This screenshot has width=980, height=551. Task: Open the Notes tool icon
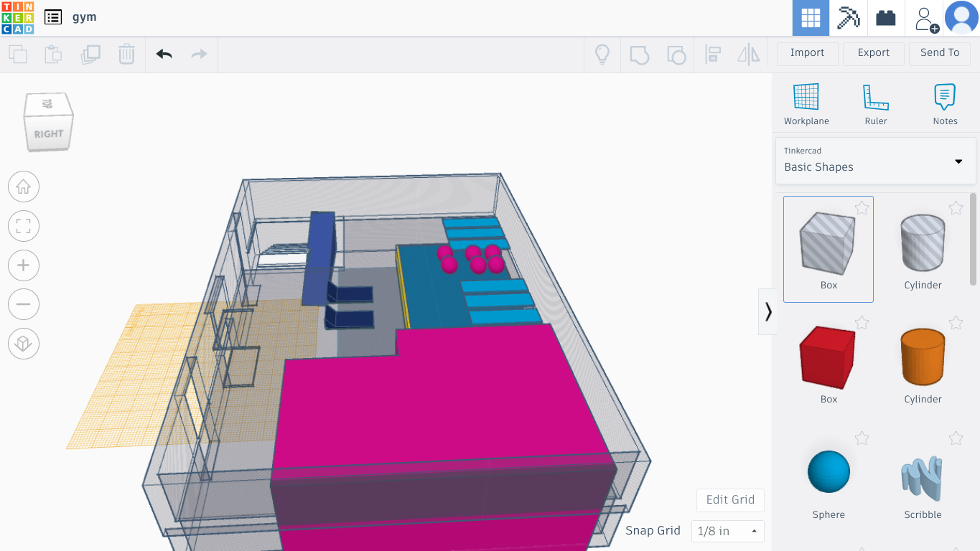click(945, 95)
